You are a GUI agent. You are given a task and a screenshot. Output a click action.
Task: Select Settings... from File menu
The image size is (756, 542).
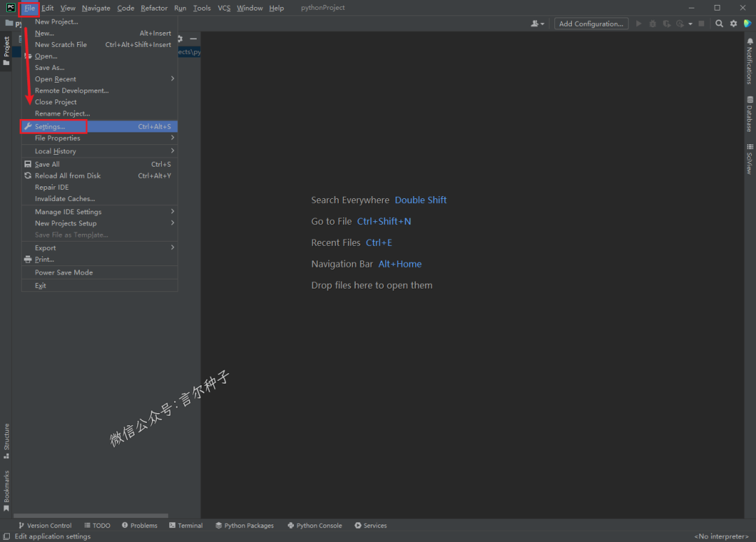[50, 127]
